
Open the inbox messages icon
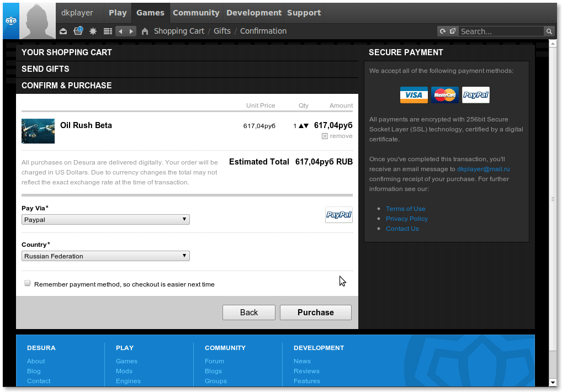63,31
